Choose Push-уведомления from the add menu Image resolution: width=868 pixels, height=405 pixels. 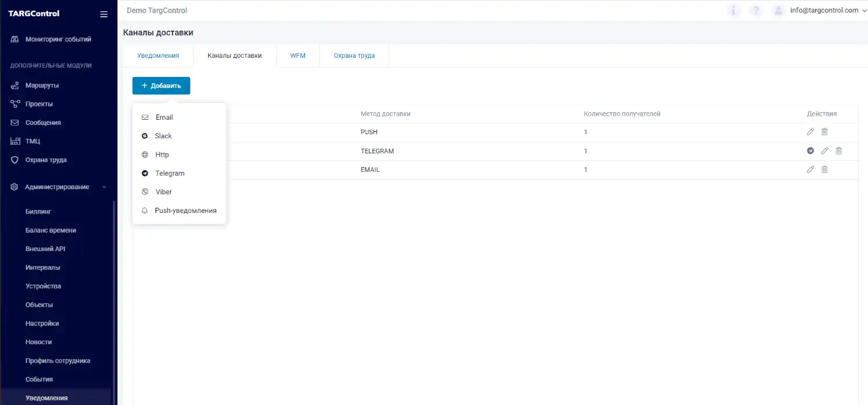[179, 211]
